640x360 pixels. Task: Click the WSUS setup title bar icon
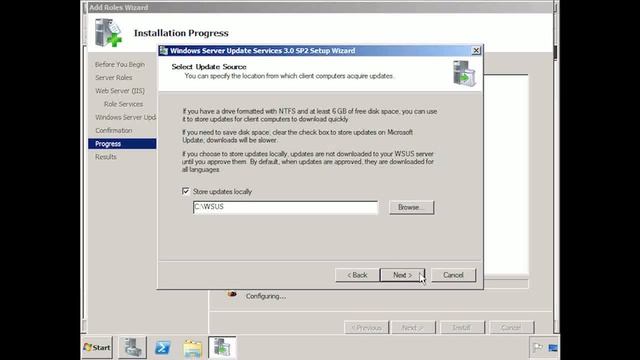[x=164, y=51]
